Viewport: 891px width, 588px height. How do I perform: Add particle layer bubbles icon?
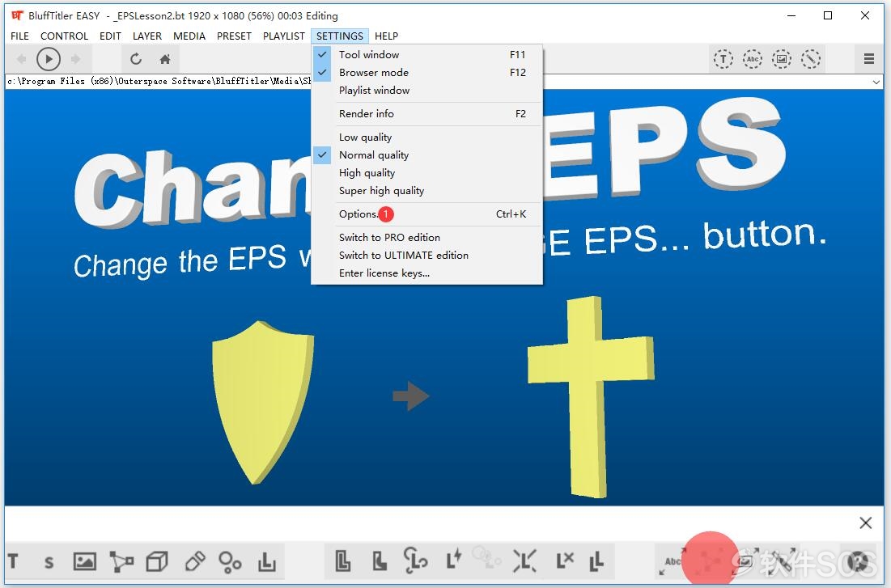(230, 562)
